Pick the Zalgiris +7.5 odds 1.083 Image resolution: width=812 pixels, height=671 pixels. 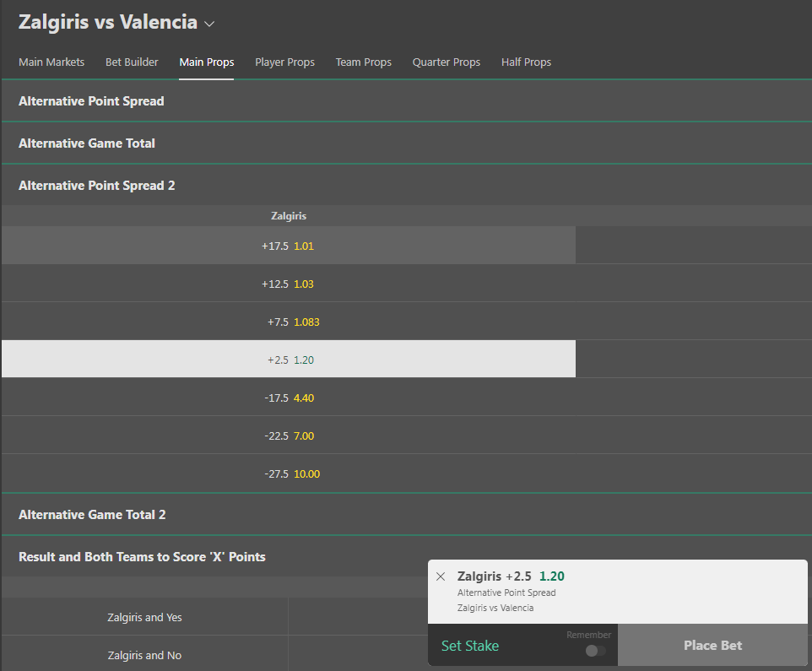288,322
